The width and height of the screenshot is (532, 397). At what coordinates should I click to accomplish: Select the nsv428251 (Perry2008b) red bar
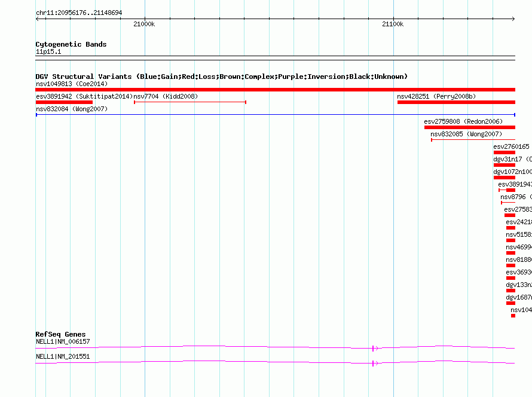point(455,102)
